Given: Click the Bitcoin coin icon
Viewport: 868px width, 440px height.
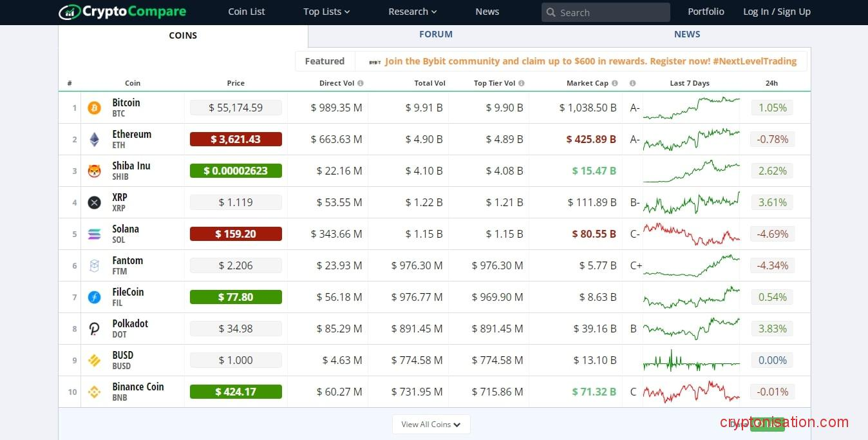Looking at the screenshot, I should 95,108.
